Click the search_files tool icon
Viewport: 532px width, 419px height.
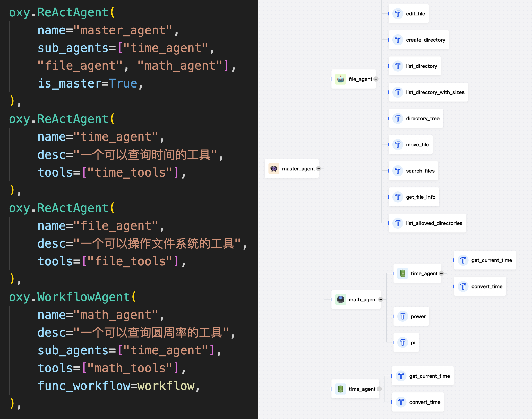398,171
